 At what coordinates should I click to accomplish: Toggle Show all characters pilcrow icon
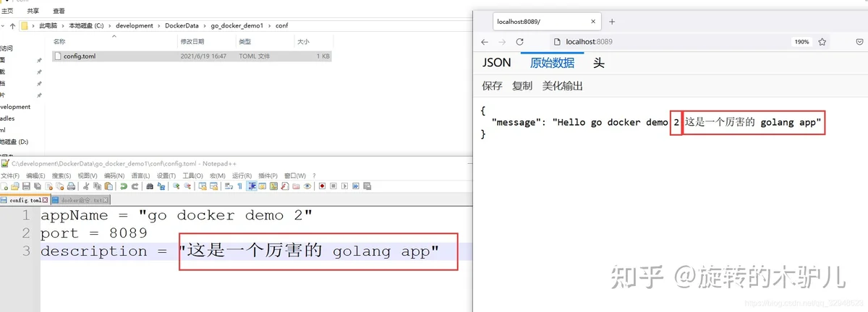point(240,186)
